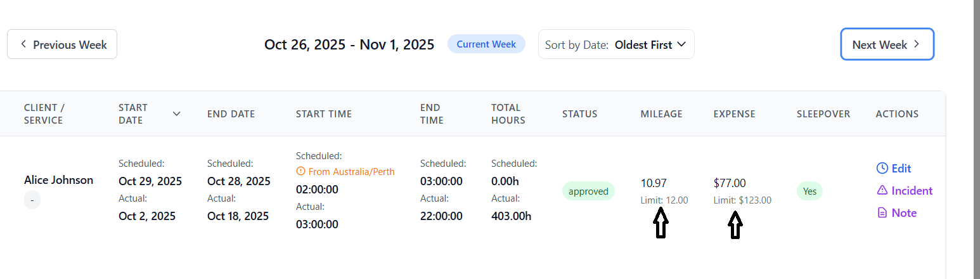Select the $77.00 expense amount
The width and height of the screenshot is (980, 279).
tap(730, 183)
